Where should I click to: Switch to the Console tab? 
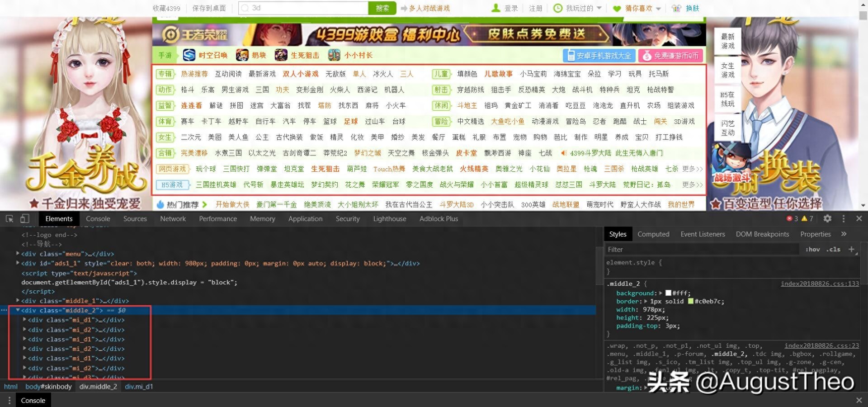coord(98,219)
